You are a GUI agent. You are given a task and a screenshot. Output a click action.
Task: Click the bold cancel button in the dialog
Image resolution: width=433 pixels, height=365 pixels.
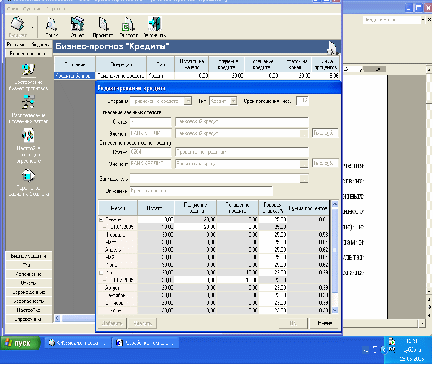324,323
